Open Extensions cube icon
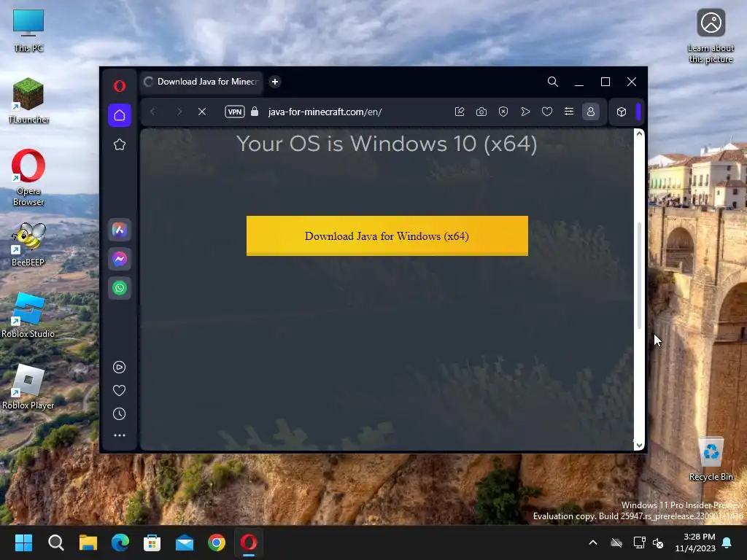Viewport: 747px width, 560px height. point(622,112)
